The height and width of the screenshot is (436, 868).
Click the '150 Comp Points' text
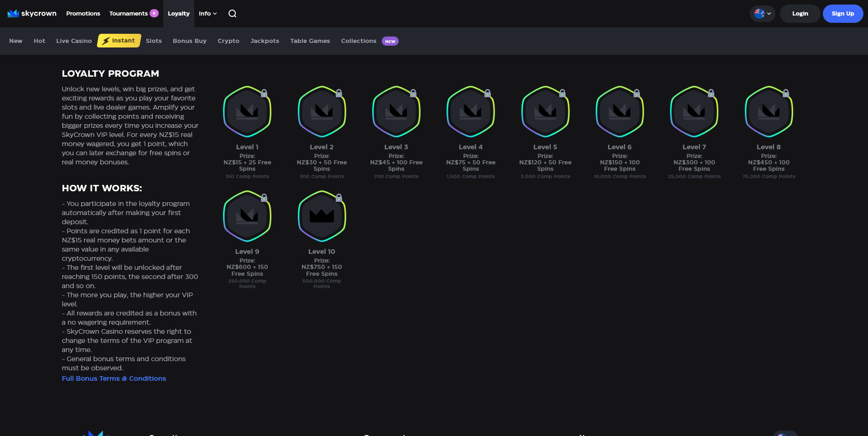247,177
